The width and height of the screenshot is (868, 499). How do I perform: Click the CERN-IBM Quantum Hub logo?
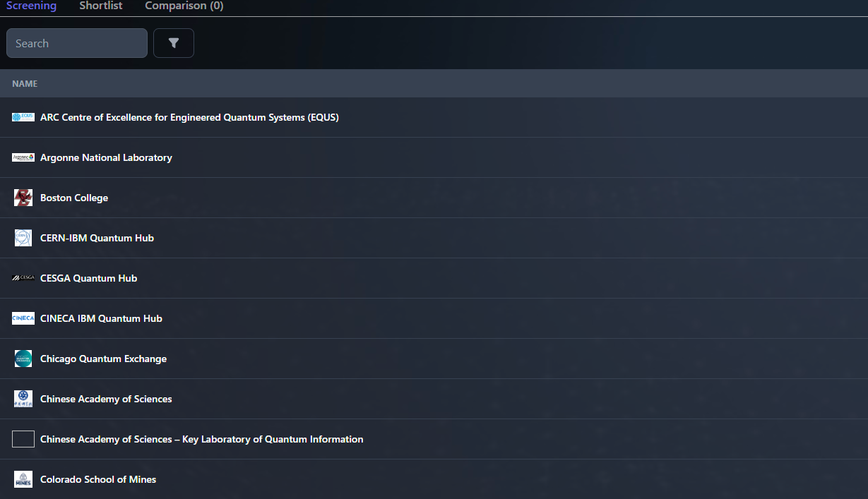pyautogui.click(x=23, y=238)
